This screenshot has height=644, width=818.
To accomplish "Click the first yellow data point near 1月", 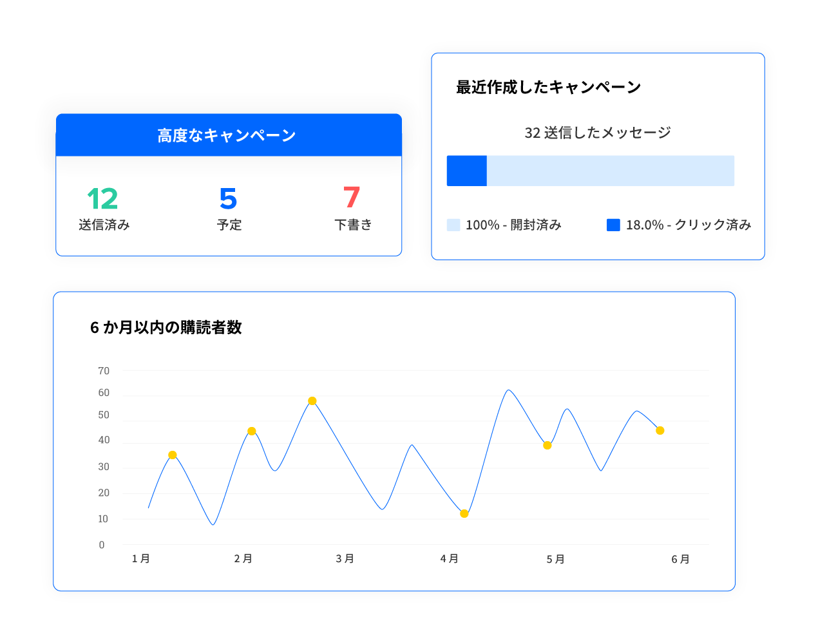I will (173, 455).
